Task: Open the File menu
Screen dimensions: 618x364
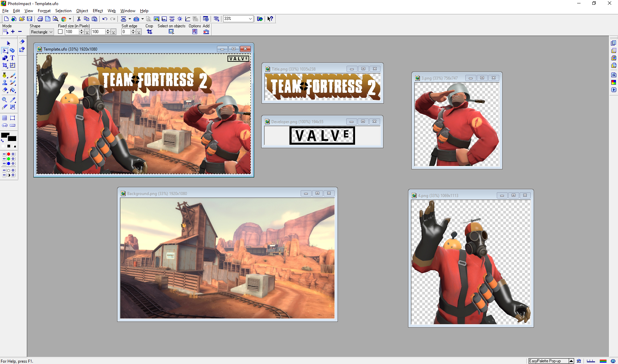Action: pyautogui.click(x=5, y=11)
